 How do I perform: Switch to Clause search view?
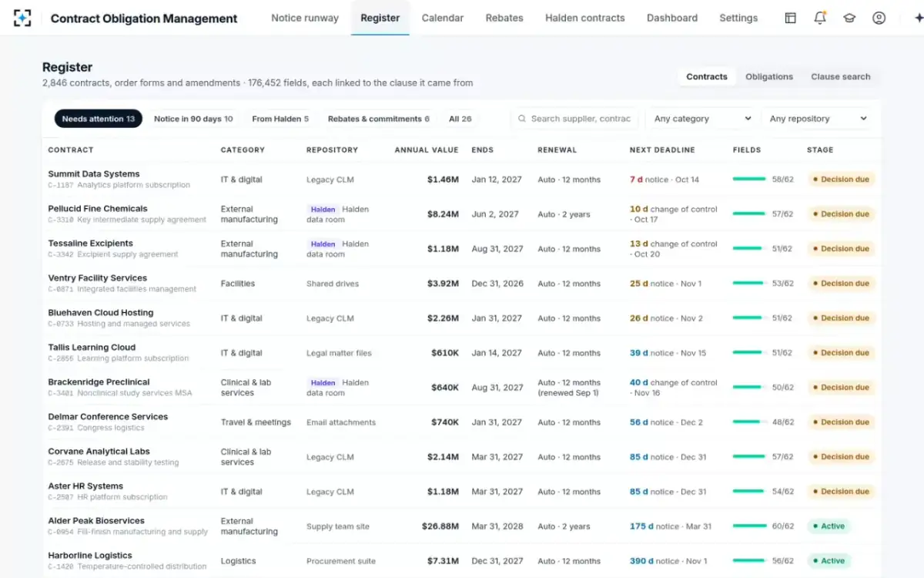point(841,76)
